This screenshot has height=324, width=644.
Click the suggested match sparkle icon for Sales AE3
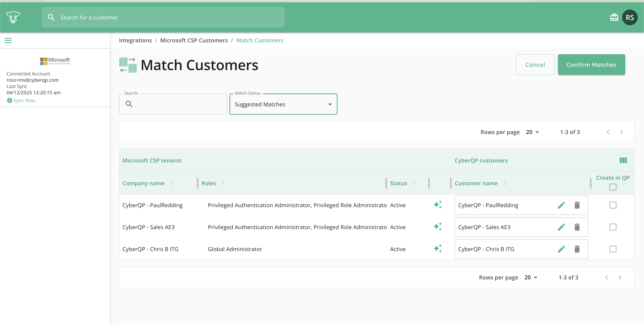click(437, 227)
